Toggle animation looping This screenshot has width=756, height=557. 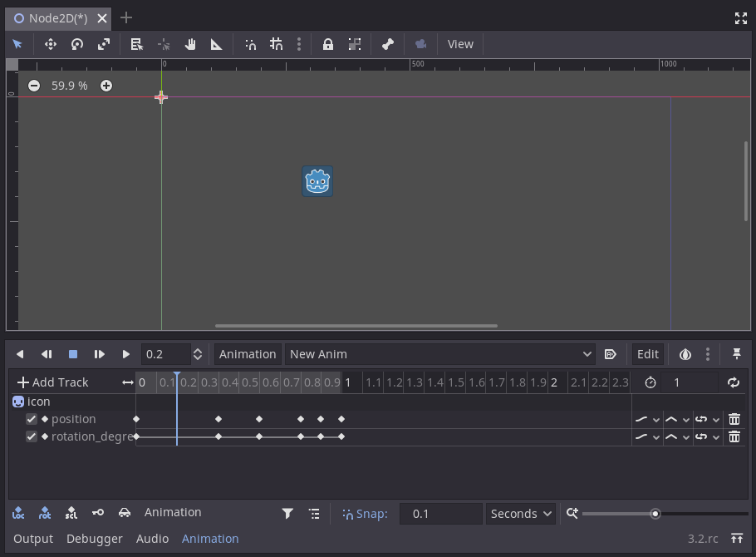pos(734,382)
